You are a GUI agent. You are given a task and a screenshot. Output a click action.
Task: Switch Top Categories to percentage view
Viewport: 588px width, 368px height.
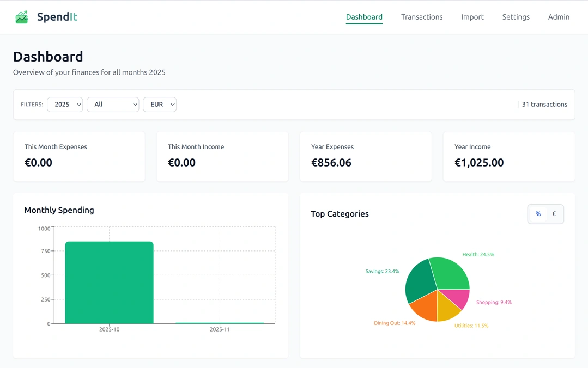click(x=538, y=214)
